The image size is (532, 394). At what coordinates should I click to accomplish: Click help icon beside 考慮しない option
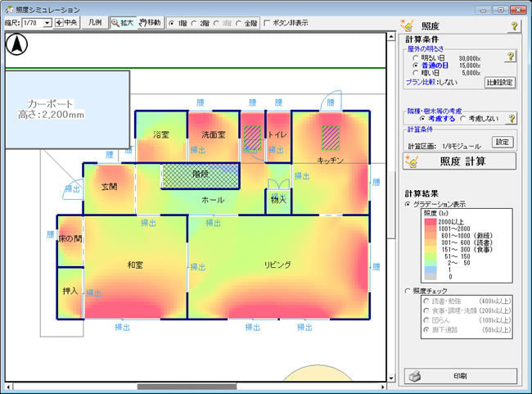511,118
